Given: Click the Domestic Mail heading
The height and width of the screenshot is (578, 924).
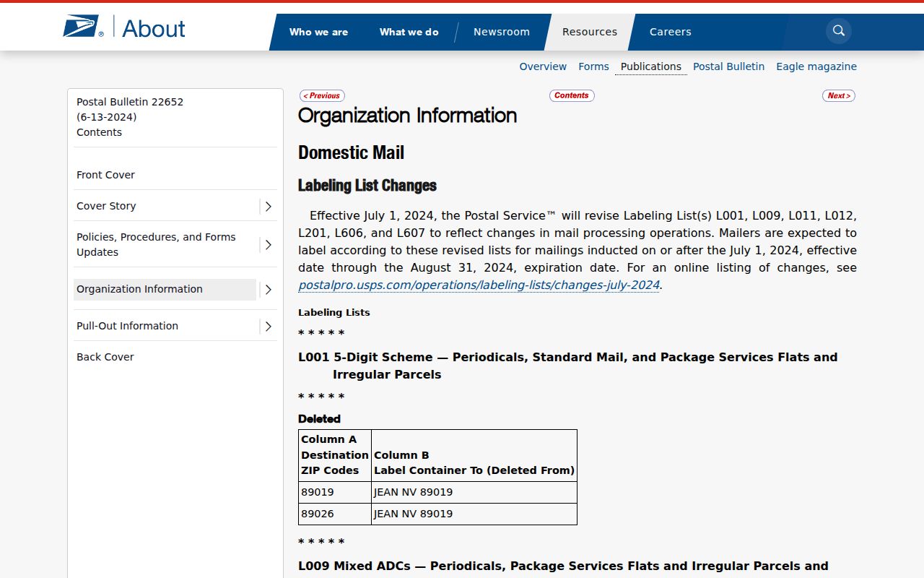Looking at the screenshot, I should (352, 152).
